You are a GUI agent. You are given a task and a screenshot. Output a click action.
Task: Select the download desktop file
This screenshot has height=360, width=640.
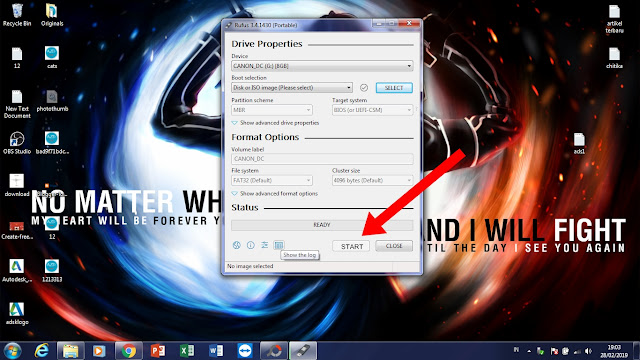[x=17, y=185]
